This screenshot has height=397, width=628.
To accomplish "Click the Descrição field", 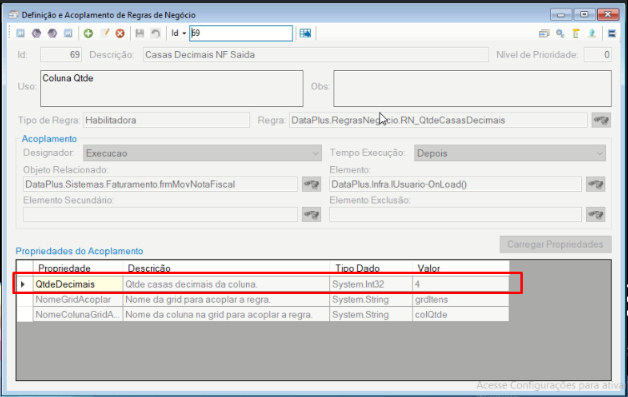I will point(316,54).
